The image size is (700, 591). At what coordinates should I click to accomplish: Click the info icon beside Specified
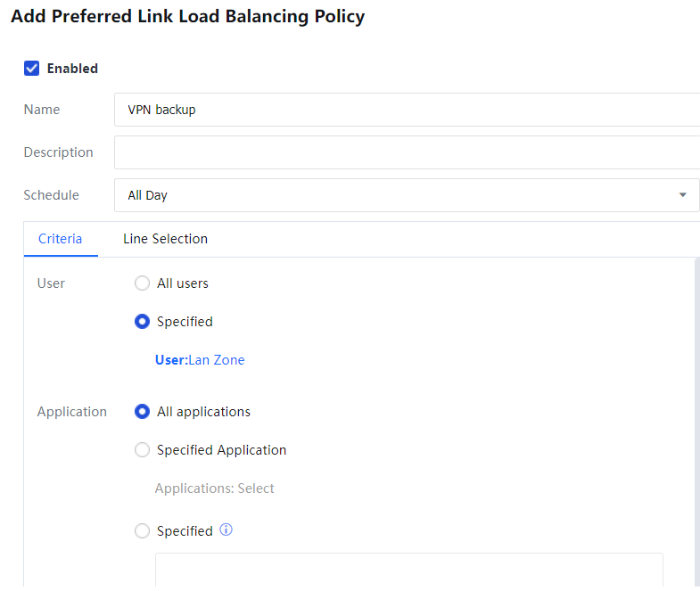click(x=226, y=530)
